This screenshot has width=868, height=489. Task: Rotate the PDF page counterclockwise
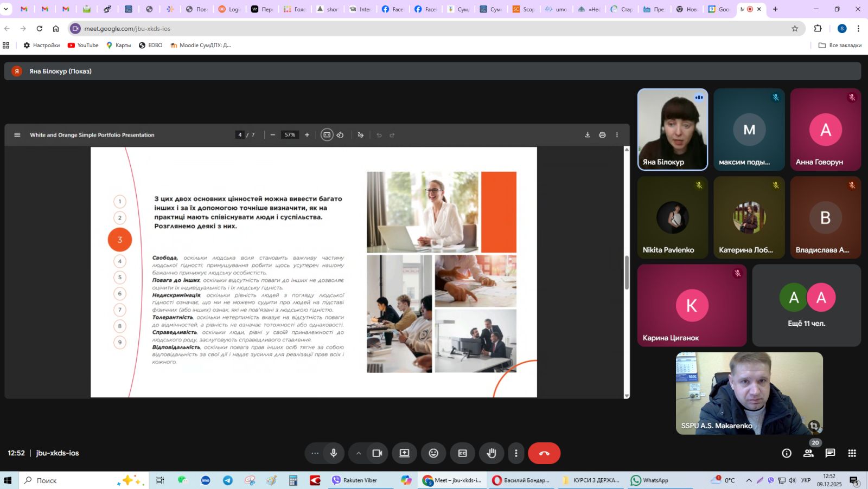coord(340,135)
